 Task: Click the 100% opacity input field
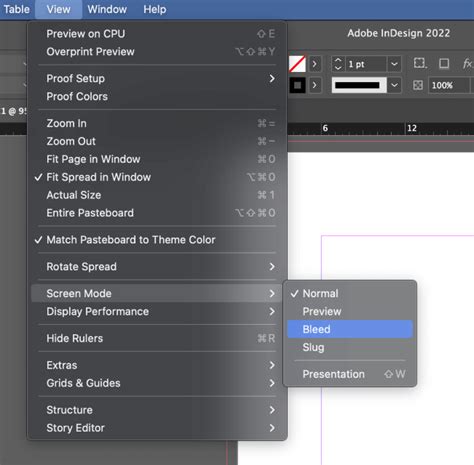[x=449, y=85]
